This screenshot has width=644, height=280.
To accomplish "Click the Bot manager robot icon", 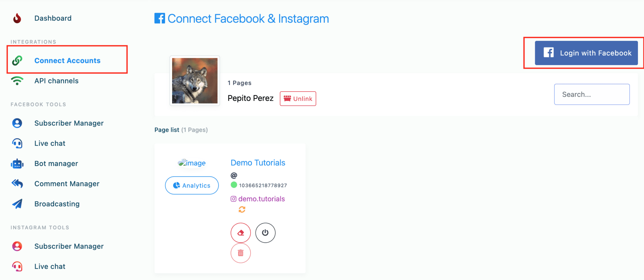I will 17,164.
